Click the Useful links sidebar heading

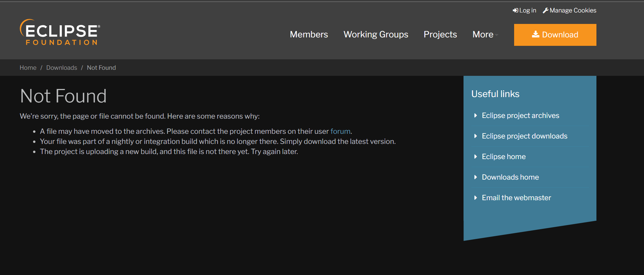pos(495,94)
